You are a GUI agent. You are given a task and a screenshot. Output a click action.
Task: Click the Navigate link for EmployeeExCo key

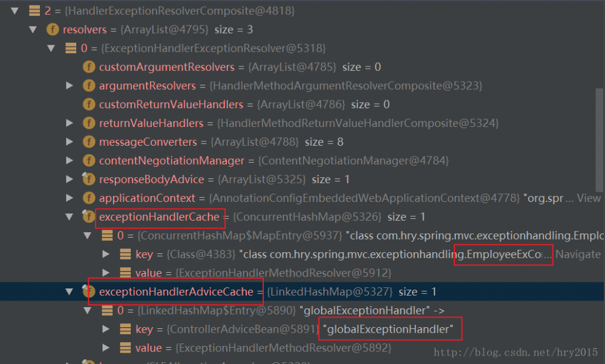578,254
